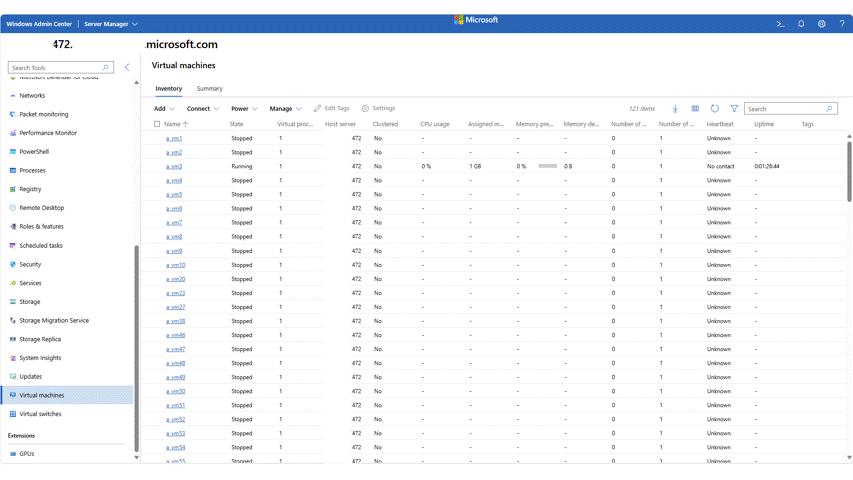The width and height of the screenshot is (853, 480).
Task: Click the Roles & features icon
Action: tap(13, 226)
